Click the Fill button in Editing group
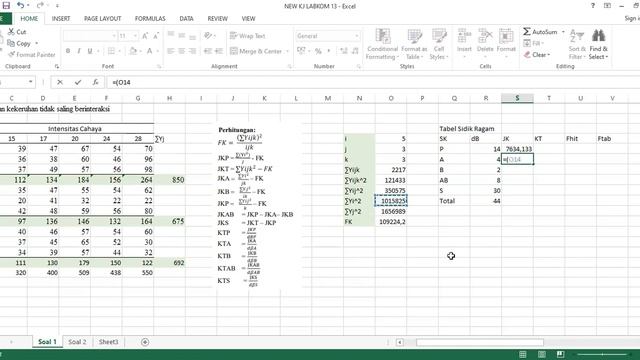The width and height of the screenshot is (640, 360). 533,43
